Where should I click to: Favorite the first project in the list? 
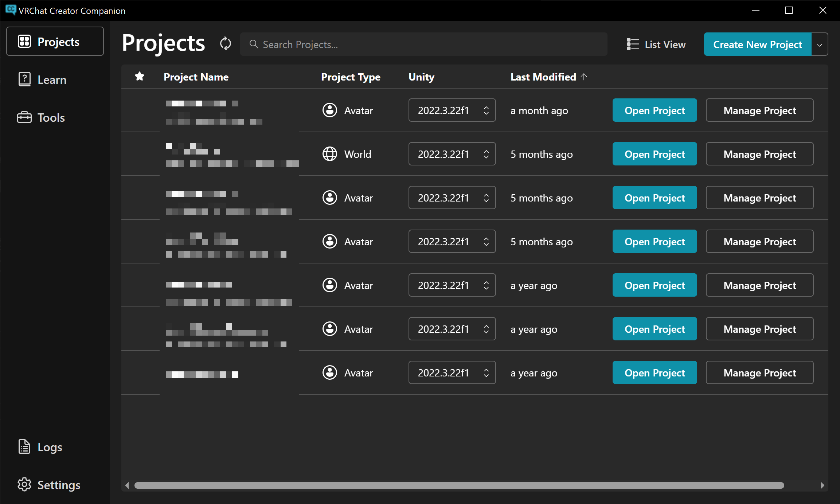pos(140,110)
